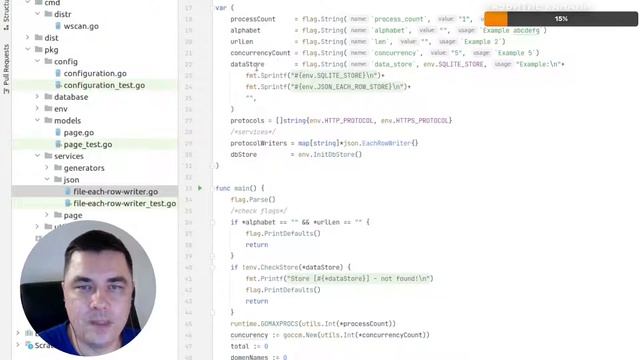
Task: Click func main() declaration
Action: click(240, 189)
